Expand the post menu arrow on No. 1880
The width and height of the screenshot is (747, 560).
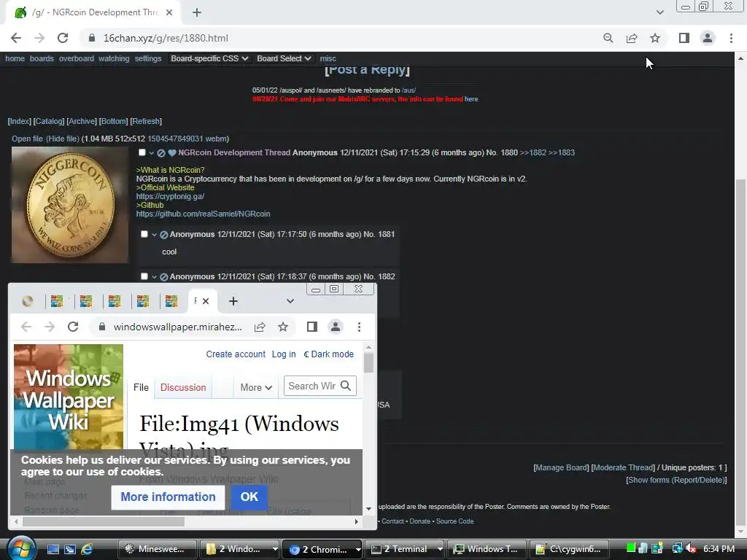[152, 153]
